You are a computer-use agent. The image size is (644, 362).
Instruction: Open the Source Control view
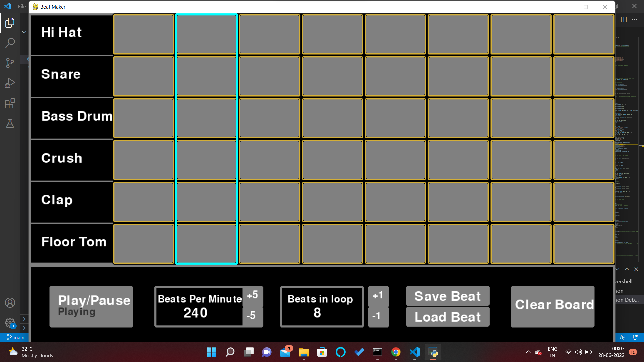click(10, 63)
